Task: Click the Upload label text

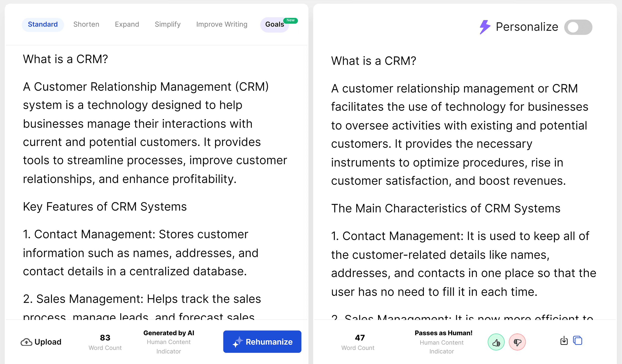Action: (x=48, y=342)
